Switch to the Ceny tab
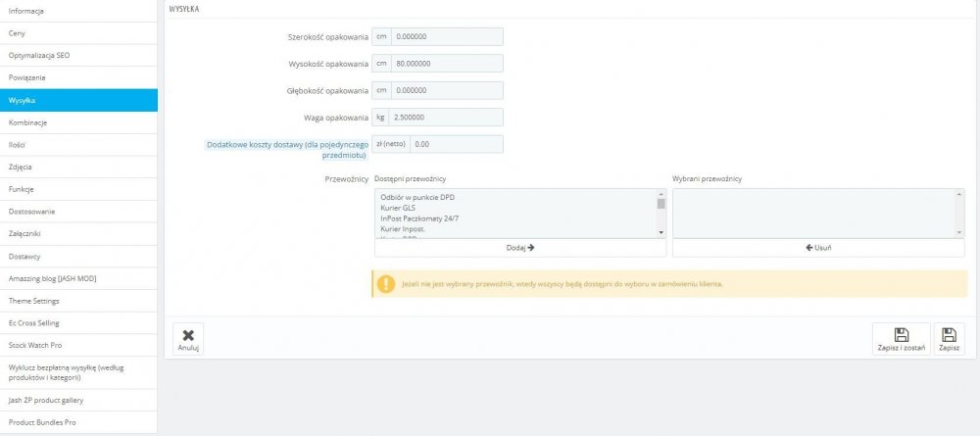This screenshot has width=980, height=436. [78, 33]
